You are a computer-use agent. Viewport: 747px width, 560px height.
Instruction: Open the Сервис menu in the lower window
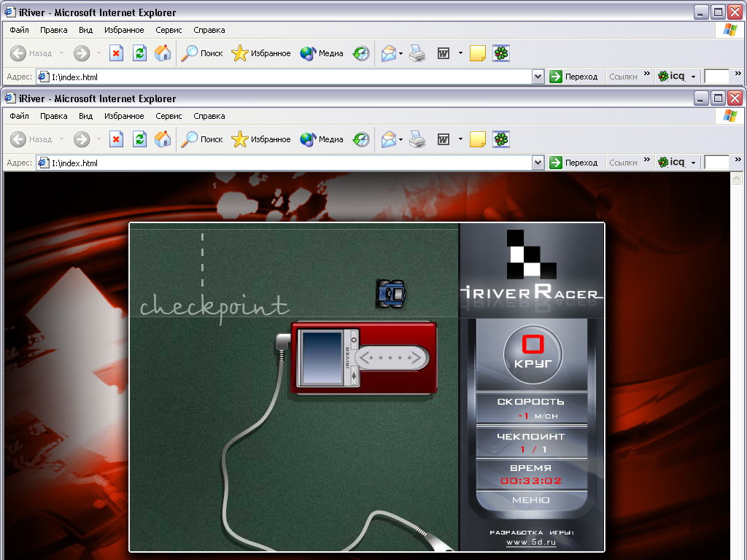[169, 116]
